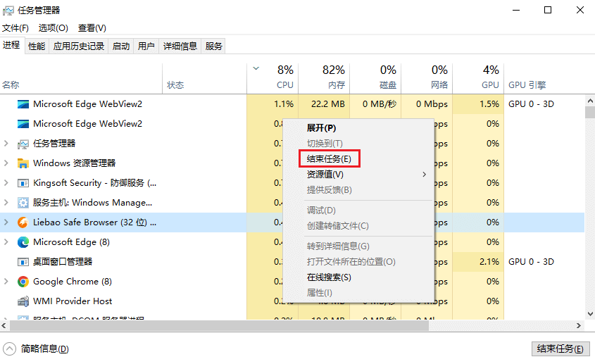The height and width of the screenshot is (364, 595).
Task: Click the vertical scrollbar down arrow
Action: pyautogui.click(x=590, y=314)
